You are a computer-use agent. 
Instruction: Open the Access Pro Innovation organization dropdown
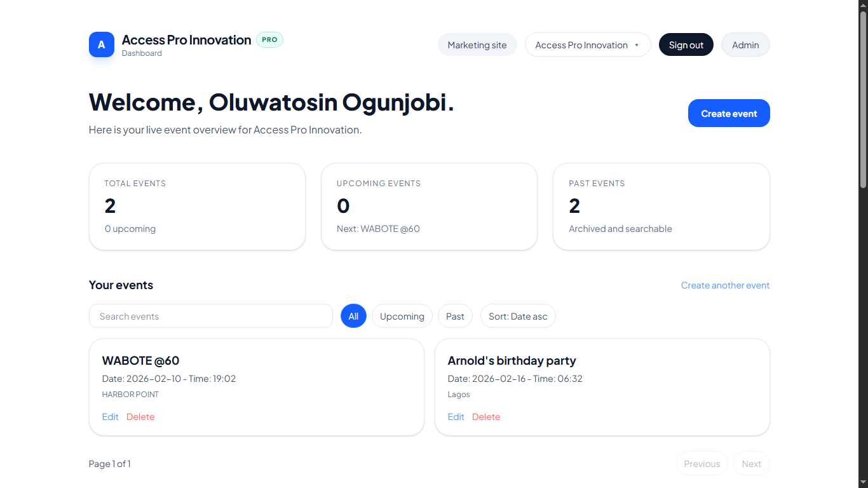click(x=588, y=45)
